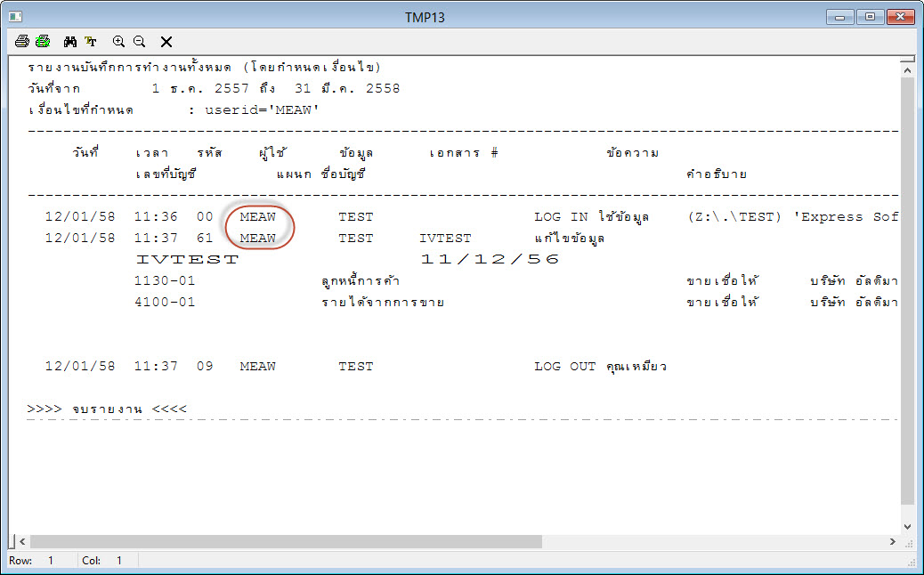Change the report font with the Tt icon
Image resolution: width=924 pixels, height=575 pixels.
(91, 41)
